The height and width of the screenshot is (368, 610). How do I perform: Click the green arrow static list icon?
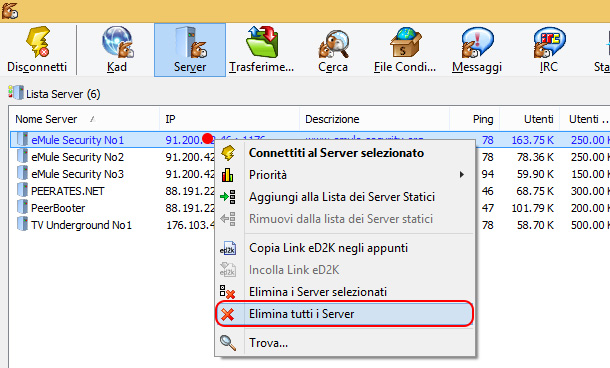[228, 197]
